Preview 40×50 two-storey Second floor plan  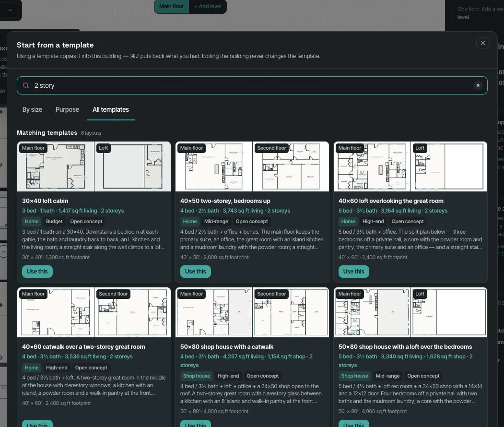[x=291, y=166]
